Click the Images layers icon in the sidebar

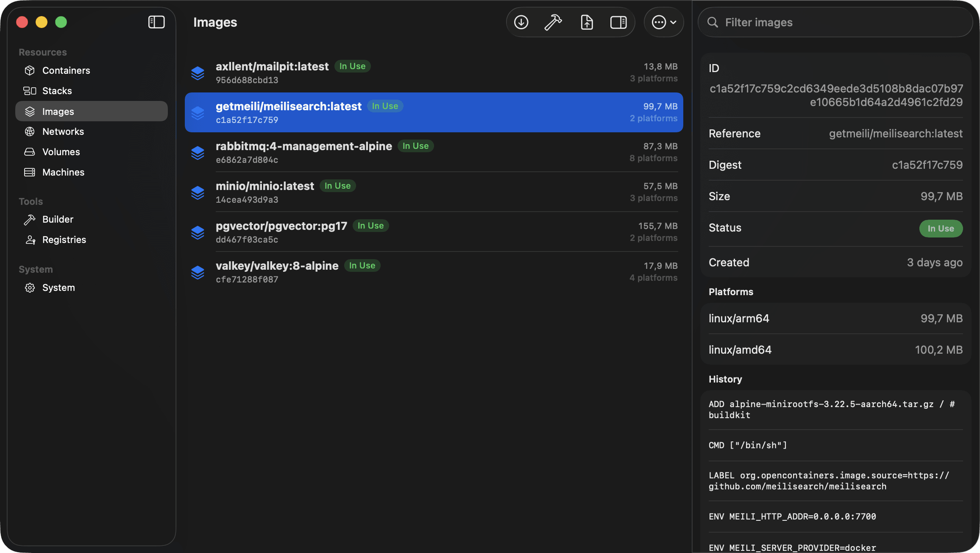click(30, 112)
